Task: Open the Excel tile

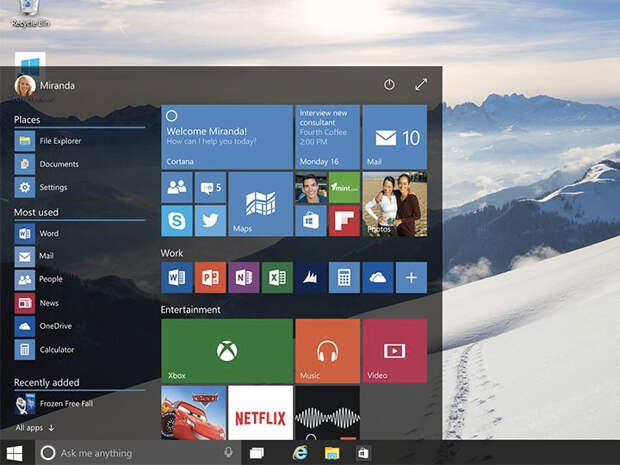Action: 277,278
